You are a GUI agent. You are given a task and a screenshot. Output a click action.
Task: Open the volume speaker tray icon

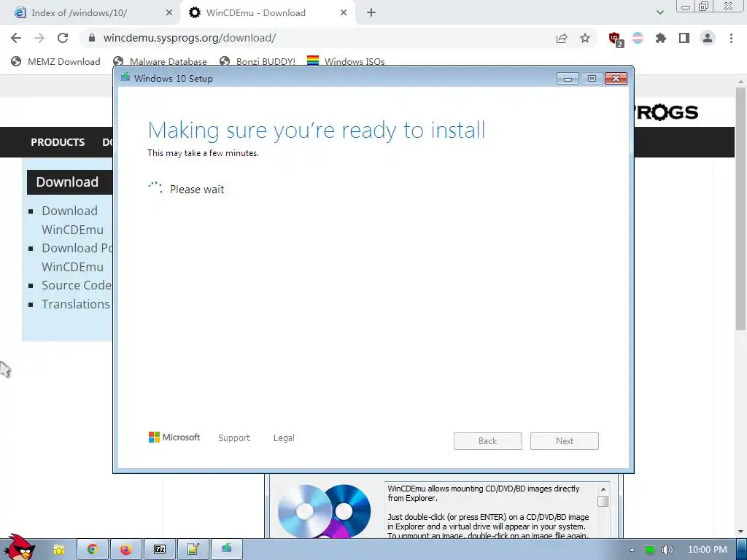pyautogui.click(x=667, y=550)
